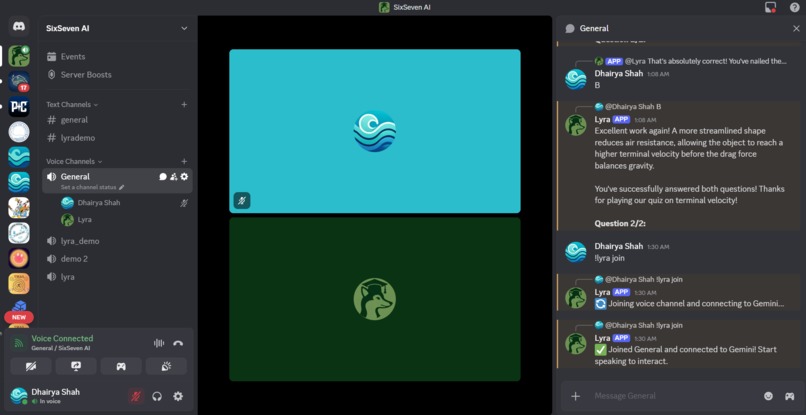This screenshot has height=415, width=806.
Task: Open the help question mark icon
Action: pyautogui.click(x=794, y=7)
